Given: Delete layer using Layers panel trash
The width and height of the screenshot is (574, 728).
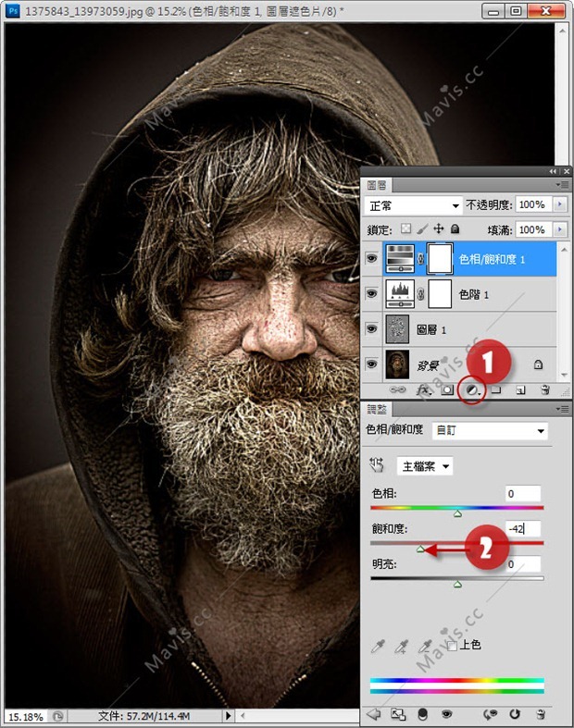Looking at the screenshot, I should click(545, 390).
